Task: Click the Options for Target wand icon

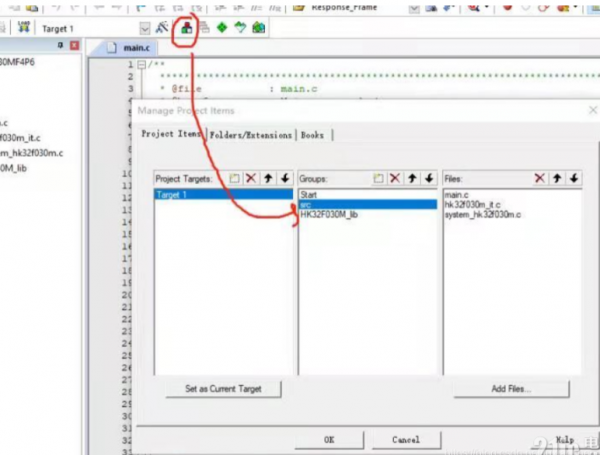Action: tap(162, 29)
